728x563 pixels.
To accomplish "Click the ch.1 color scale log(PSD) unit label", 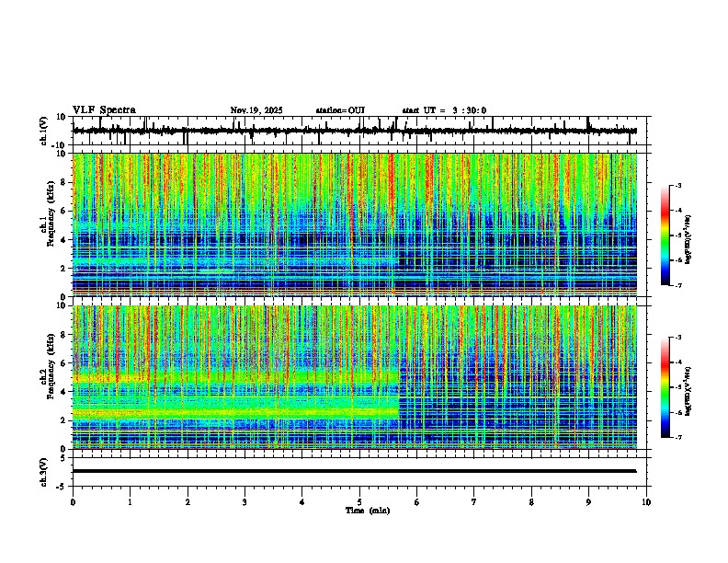I will pos(688,239).
